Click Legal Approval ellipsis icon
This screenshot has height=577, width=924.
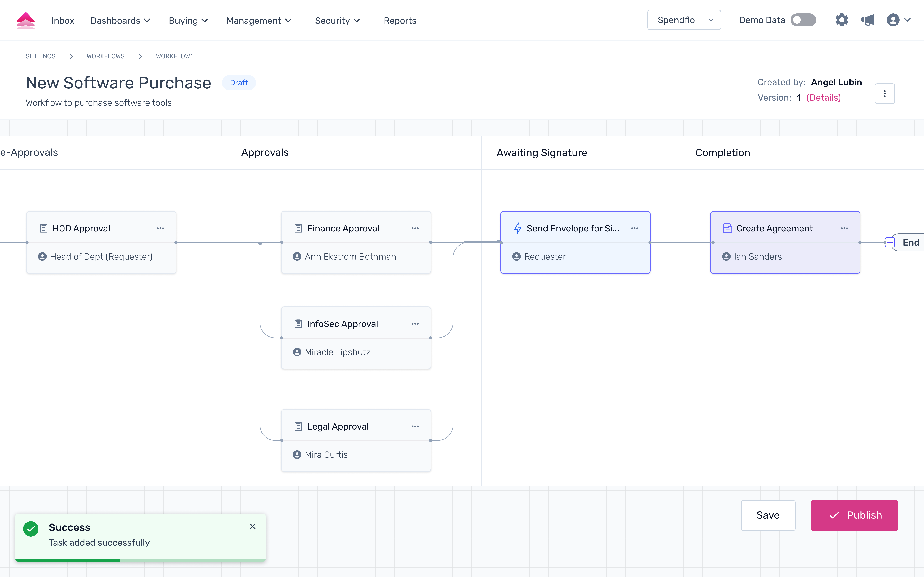click(x=415, y=426)
